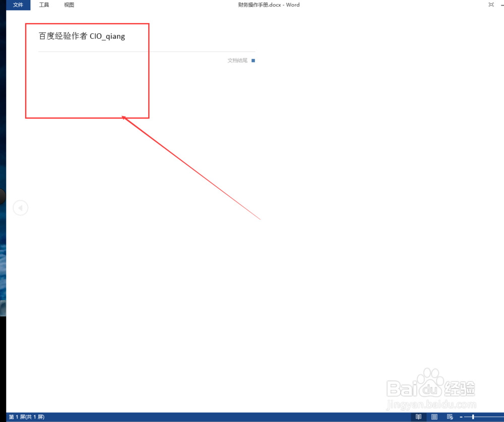
Task: Toggle full-screen reading mode from the title bar
Action: click(x=491, y=5)
